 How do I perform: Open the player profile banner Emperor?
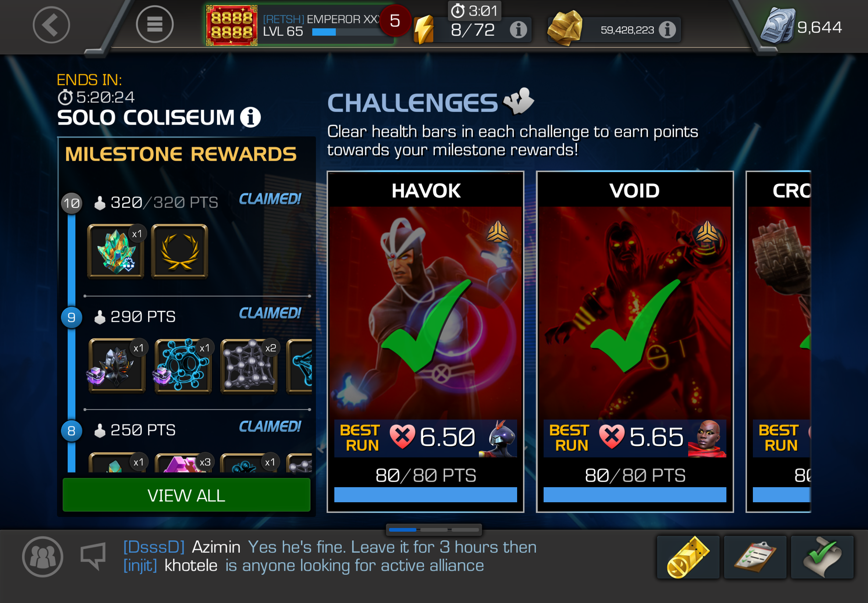tap(299, 25)
